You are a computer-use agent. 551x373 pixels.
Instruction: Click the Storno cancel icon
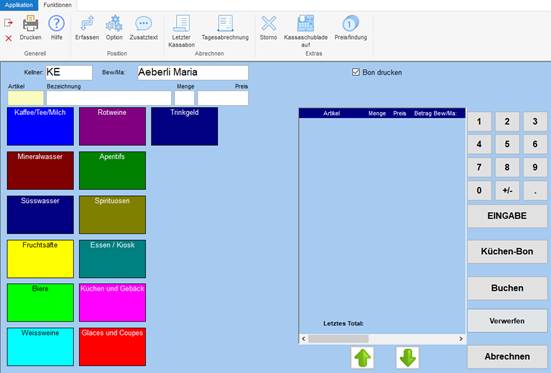(x=268, y=24)
